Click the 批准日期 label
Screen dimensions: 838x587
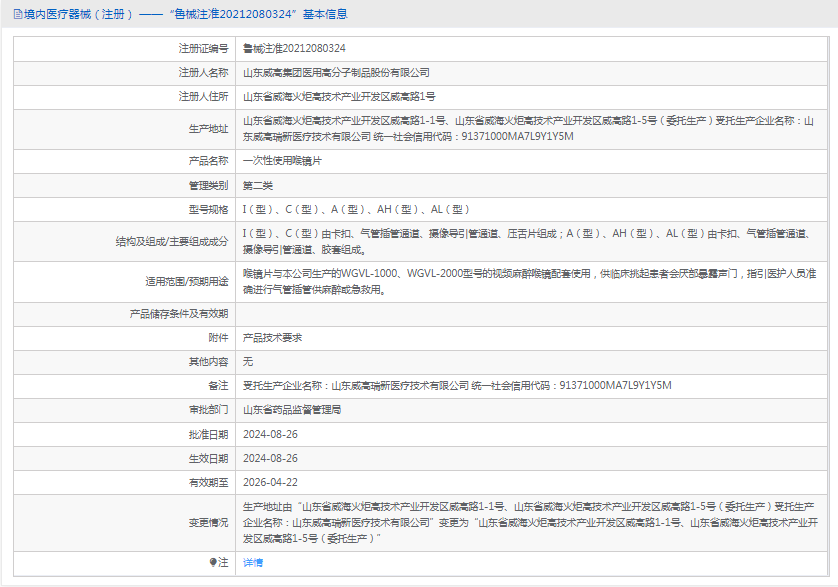tap(208, 435)
